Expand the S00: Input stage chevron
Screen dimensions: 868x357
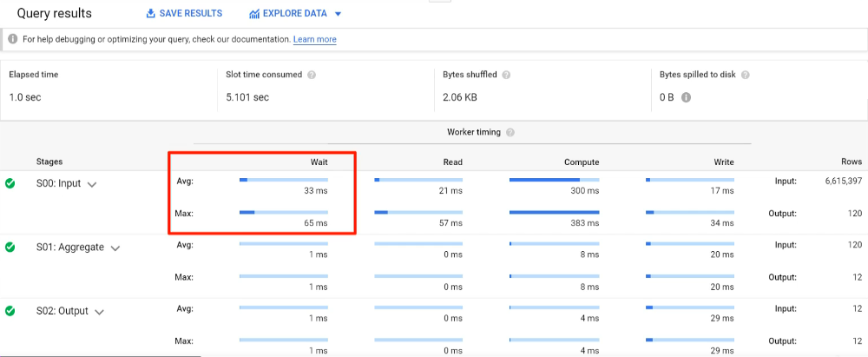pos(91,184)
